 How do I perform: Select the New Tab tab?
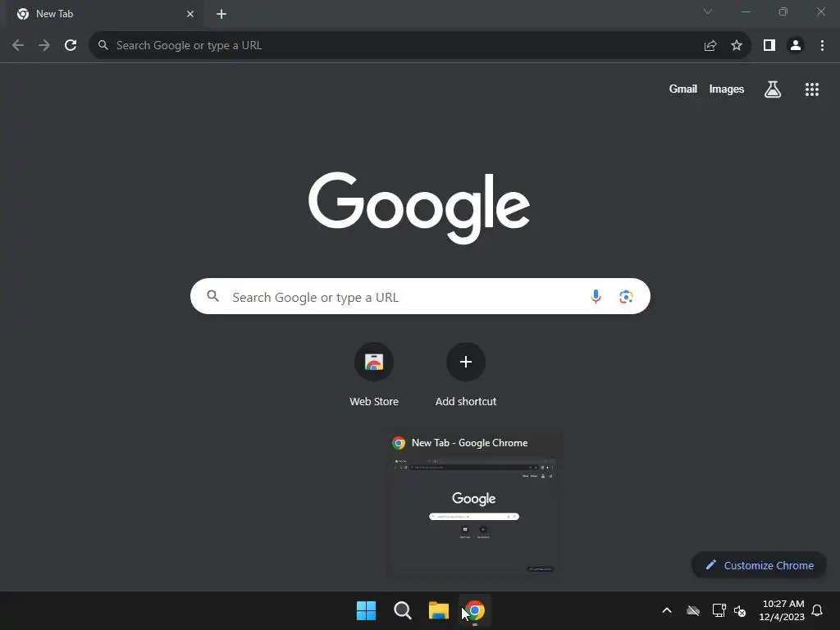[x=104, y=14]
